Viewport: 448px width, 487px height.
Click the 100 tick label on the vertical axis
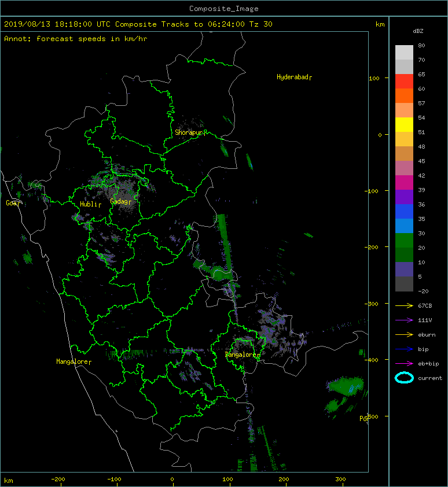pyautogui.click(x=374, y=79)
